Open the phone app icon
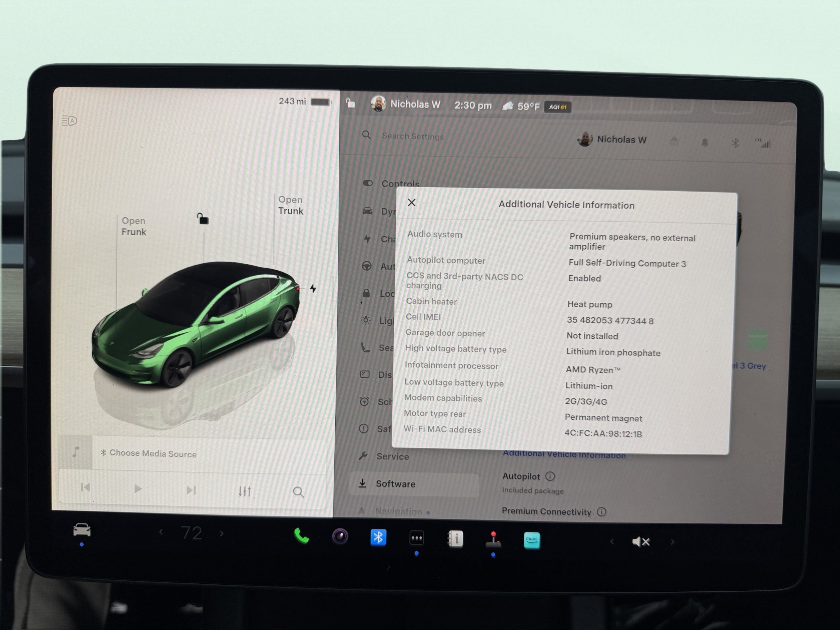This screenshot has width=840, height=630. [x=301, y=536]
